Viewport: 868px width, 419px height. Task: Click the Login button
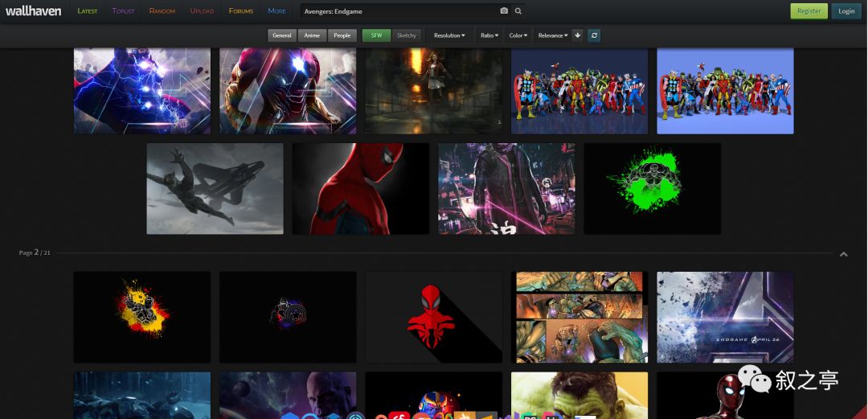[x=846, y=11]
